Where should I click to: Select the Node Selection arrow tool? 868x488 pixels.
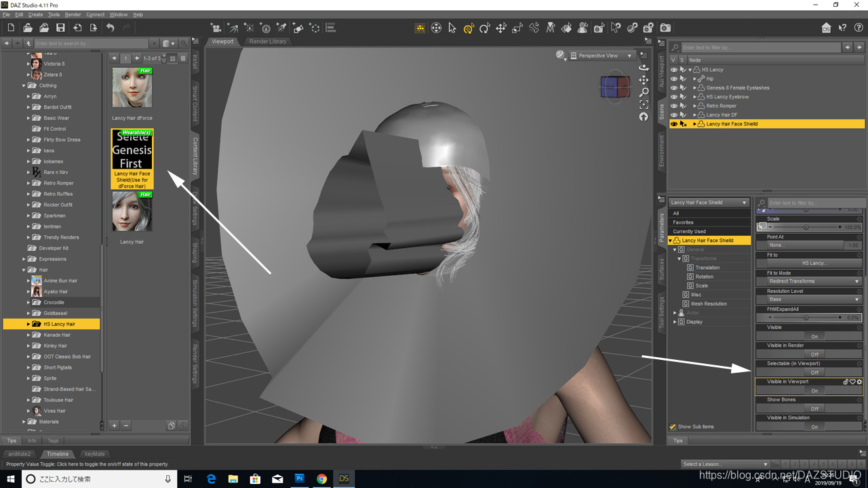click(x=452, y=28)
